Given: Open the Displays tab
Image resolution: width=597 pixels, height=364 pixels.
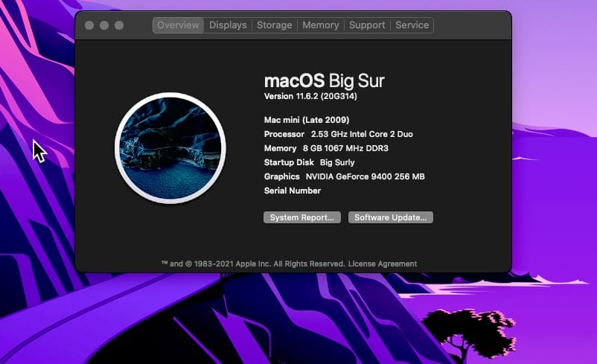Looking at the screenshot, I should click(x=228, y=25).
